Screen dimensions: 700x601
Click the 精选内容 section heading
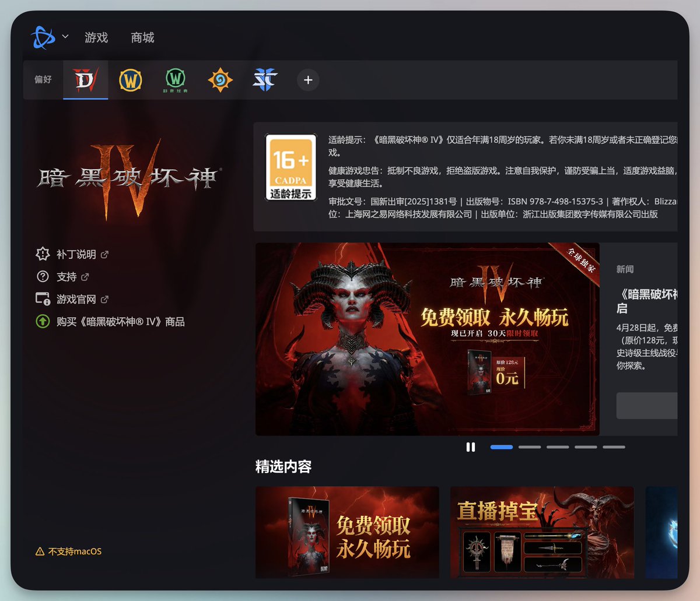pos(283,467)
